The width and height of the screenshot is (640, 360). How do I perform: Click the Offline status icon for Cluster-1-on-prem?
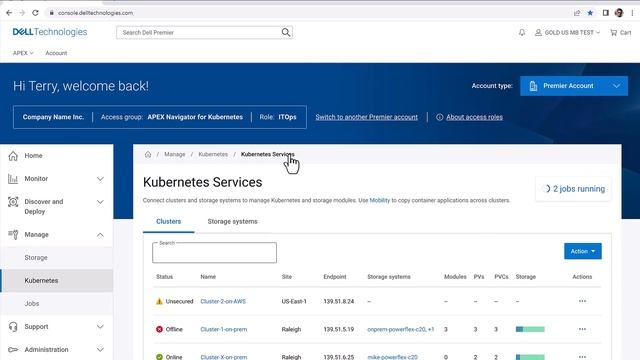click(x=159, y=329)
